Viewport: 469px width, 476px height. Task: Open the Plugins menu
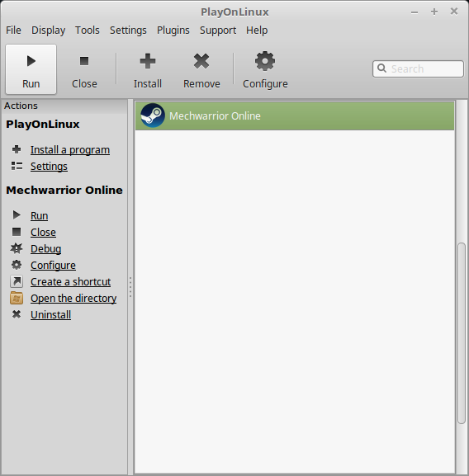pyautogui.click(x=173, y=31)
